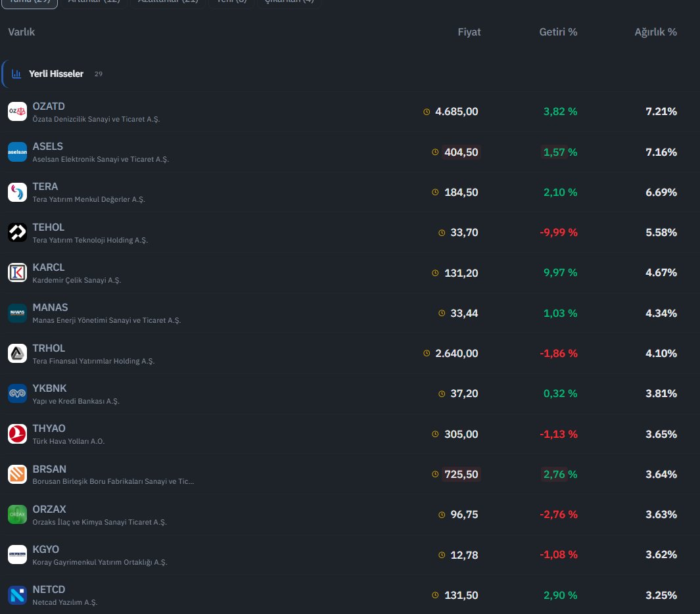Open the ASELS ticker link
The height and width of the screenshot is (614, 700).
pos(48,147)
